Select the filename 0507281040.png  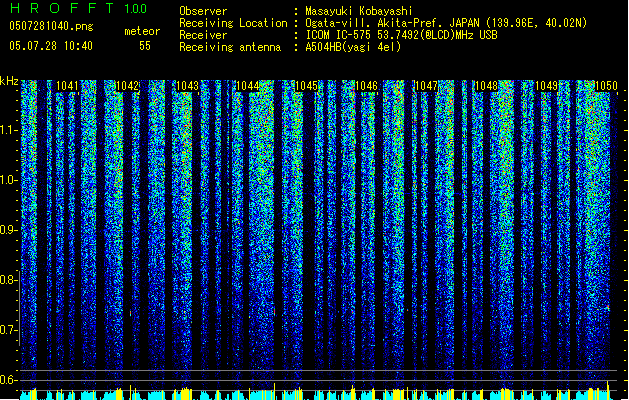click(x=51, y=26)
